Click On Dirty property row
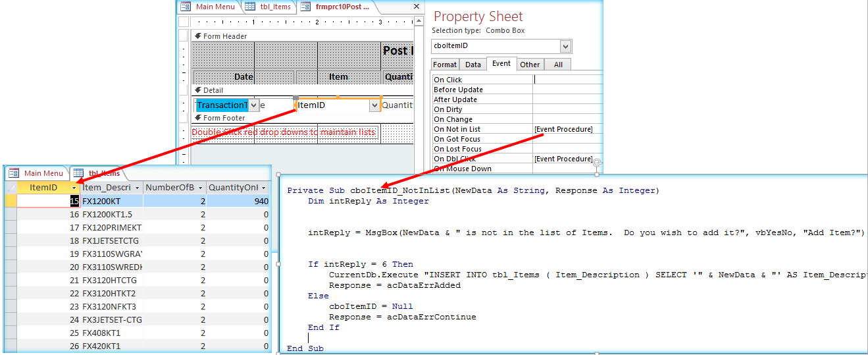Screen dimensions: 868x355 (x=517, y=109)
